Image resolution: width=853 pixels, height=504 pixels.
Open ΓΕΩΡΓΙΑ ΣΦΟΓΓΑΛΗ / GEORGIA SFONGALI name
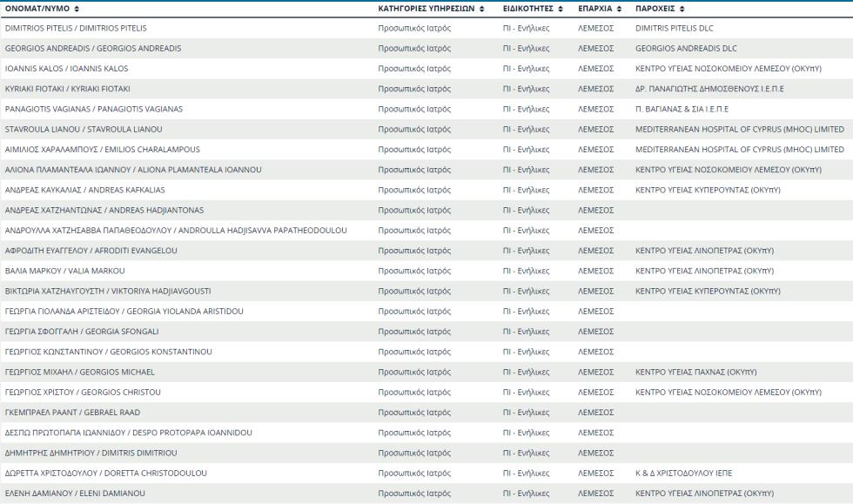coord(82,332)
